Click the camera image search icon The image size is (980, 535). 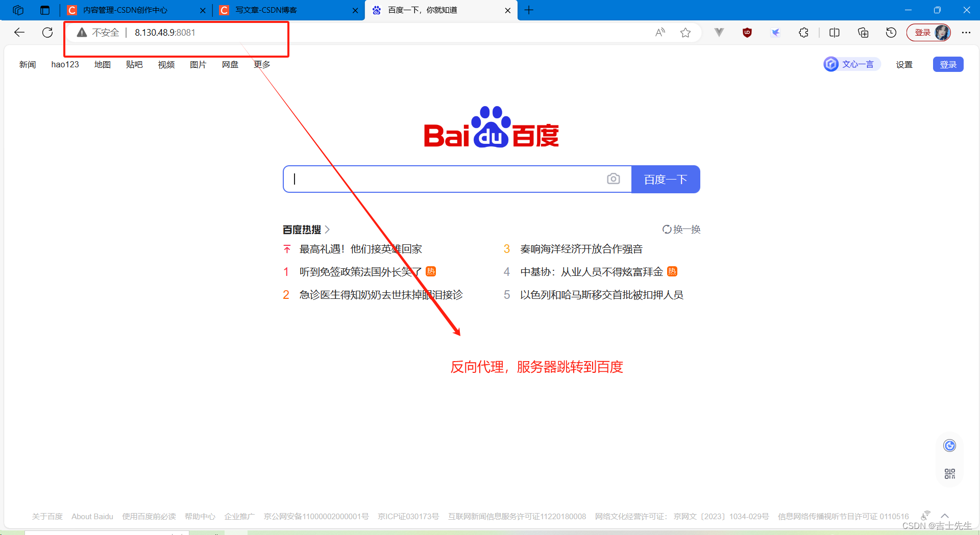614,179
